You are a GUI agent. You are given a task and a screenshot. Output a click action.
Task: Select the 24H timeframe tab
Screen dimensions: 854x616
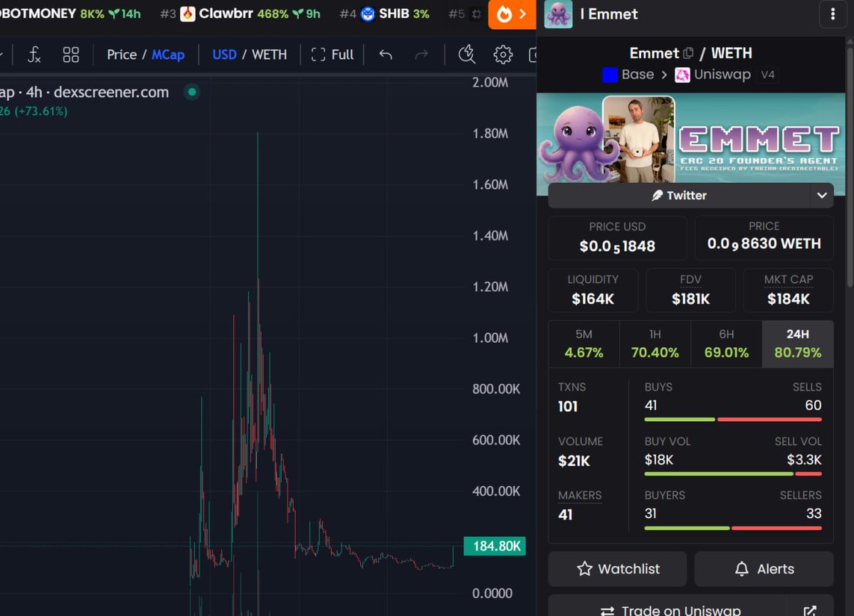point(798,344)
